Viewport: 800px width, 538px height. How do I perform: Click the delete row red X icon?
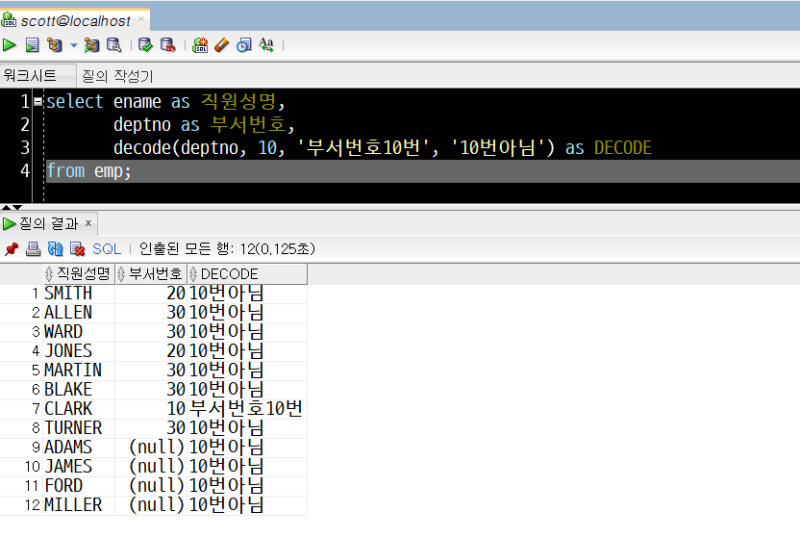[78, 249]
